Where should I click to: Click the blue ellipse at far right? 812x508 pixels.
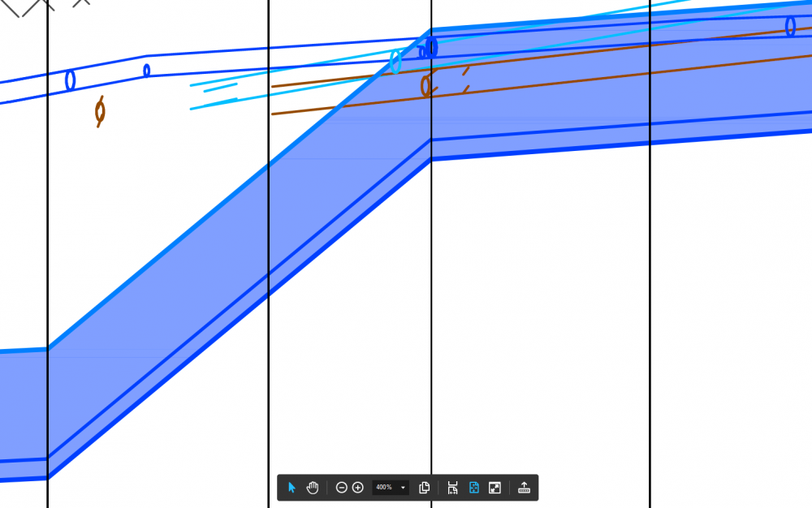[790, 26]
